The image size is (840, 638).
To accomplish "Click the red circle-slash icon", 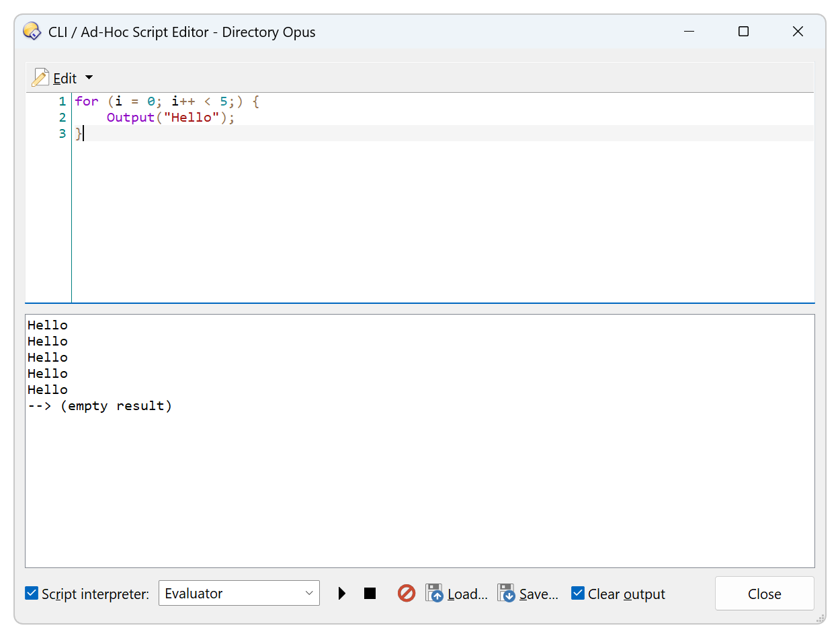I will 406,594.
